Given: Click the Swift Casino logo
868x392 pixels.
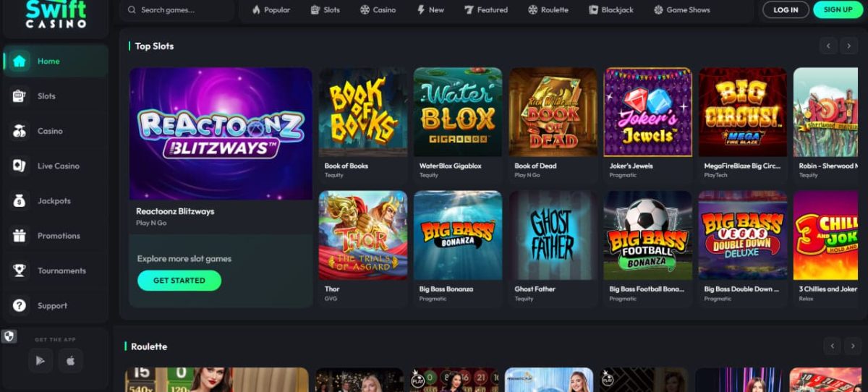Looking at the screenshot, I should (x=56, y=14).
